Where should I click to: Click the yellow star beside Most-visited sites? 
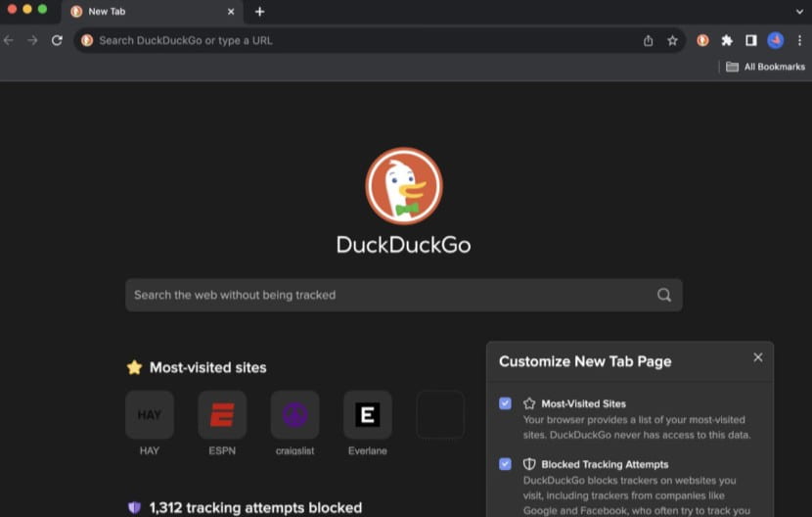[x=135, y=367]
